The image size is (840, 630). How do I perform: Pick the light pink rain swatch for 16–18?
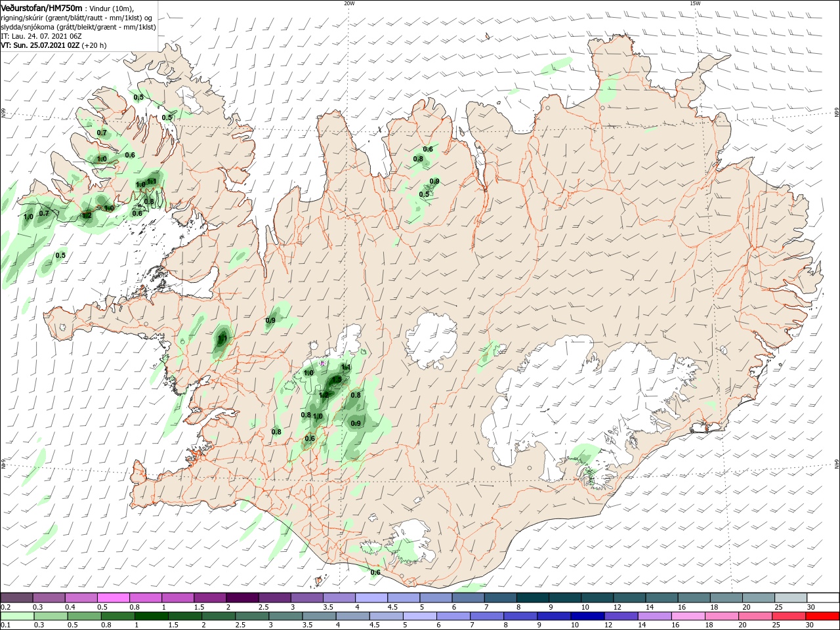click(688, 616)
